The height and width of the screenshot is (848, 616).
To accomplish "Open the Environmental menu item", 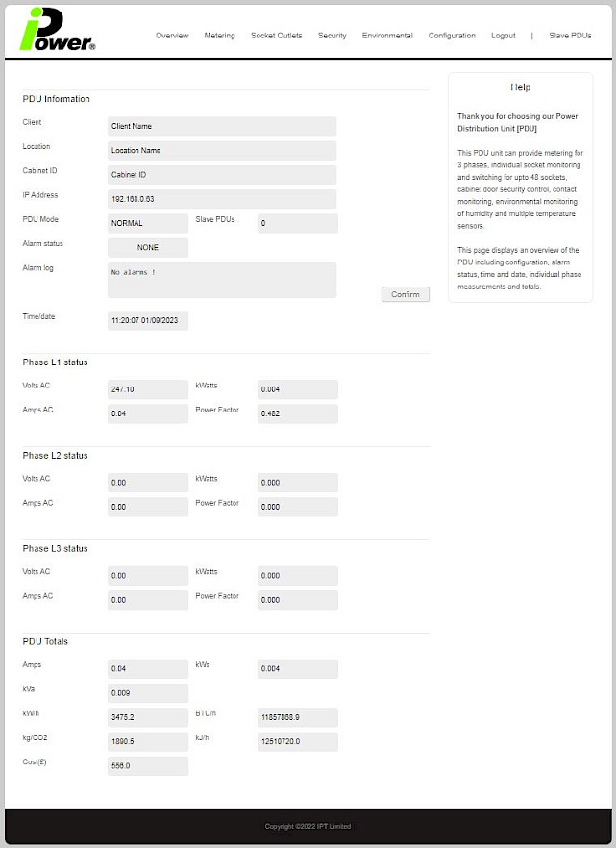I will (387, 36).
